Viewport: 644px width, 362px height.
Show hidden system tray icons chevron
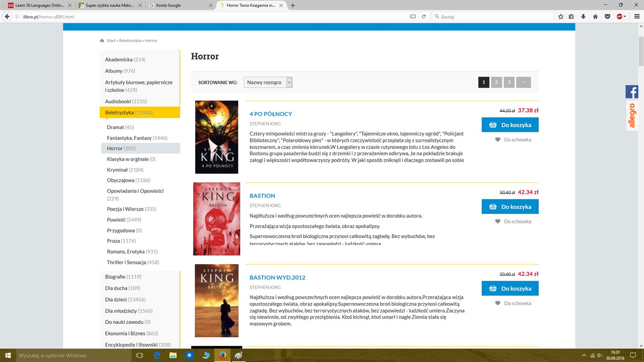(x=584, y=356)
